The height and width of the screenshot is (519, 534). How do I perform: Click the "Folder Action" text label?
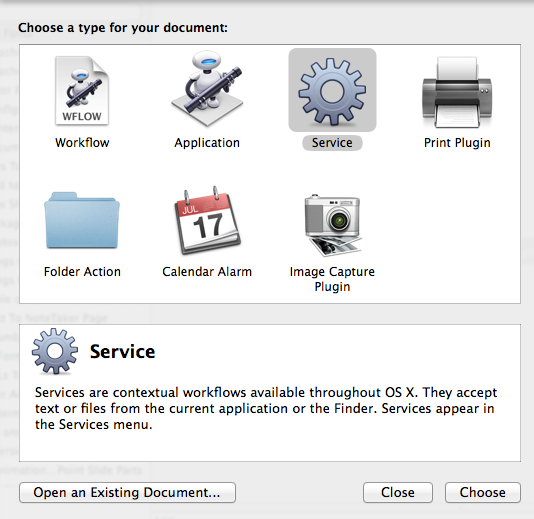[x=82, y=272]
